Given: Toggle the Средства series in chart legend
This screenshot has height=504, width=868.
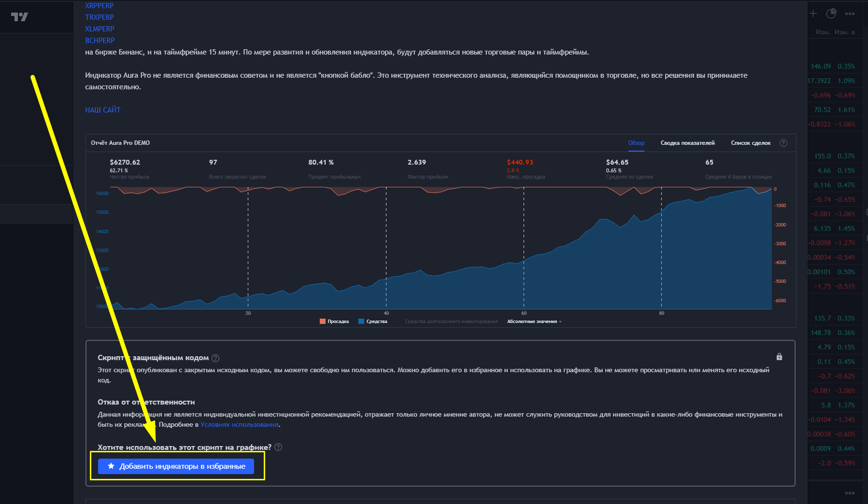Looking at the screenshot, I should (373, 322).
